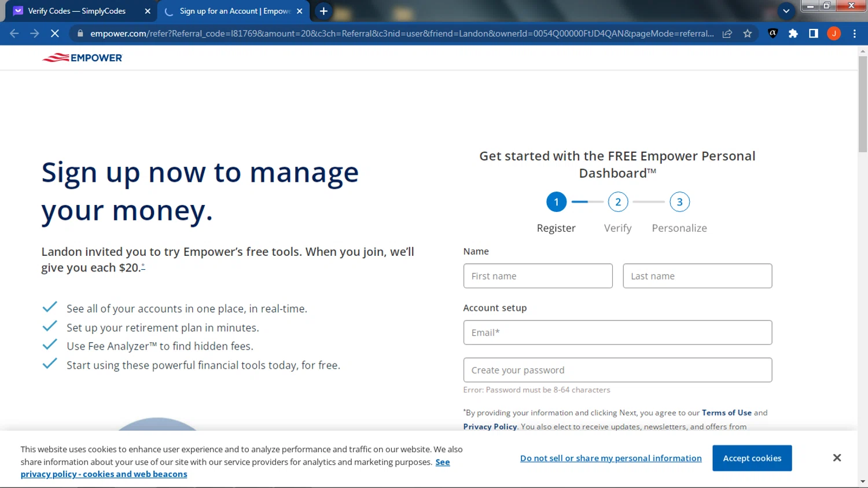
Task: Click 'Set up your retirement plan in minutes' text
Action: [163, 328]
